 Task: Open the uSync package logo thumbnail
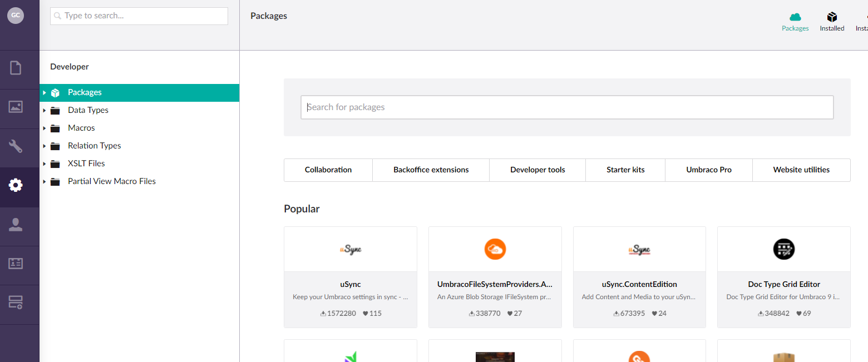(351, 250)
